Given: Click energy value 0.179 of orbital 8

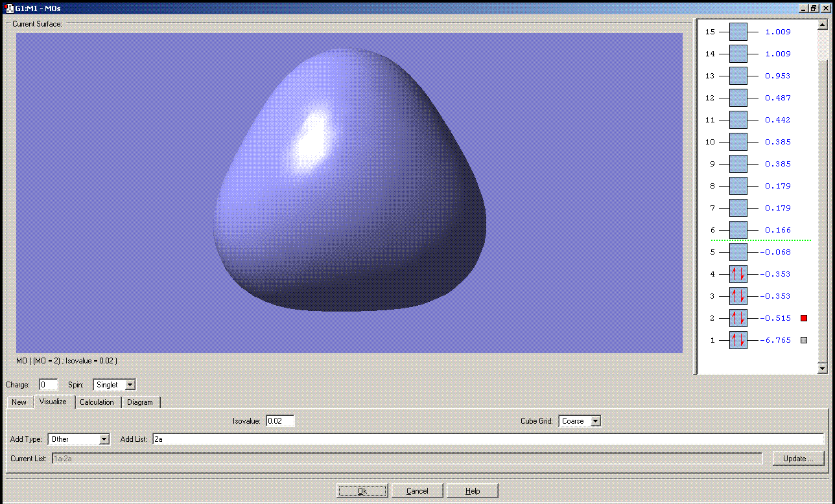Looking at the screenshot, I should (x=778, y=186).
